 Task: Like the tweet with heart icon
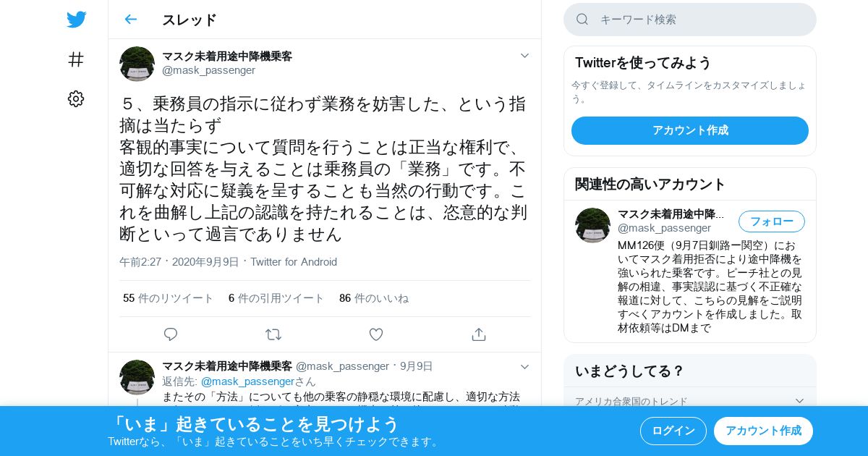[376, 334]
